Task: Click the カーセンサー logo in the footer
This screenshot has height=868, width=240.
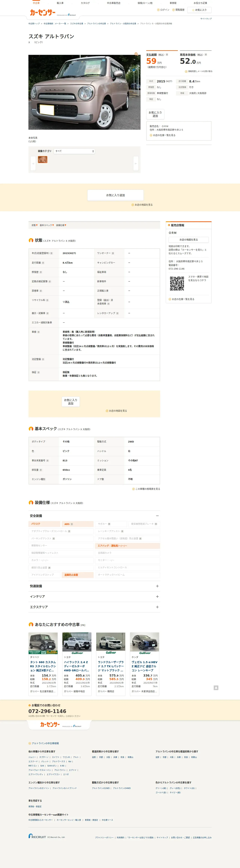Action: 50,724
